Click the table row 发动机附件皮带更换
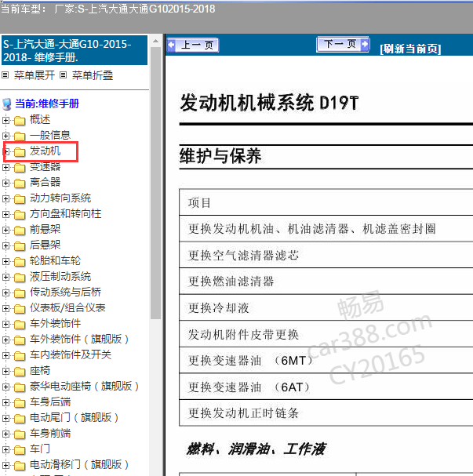This screenshot has height=476, width=473. point(326,334)
